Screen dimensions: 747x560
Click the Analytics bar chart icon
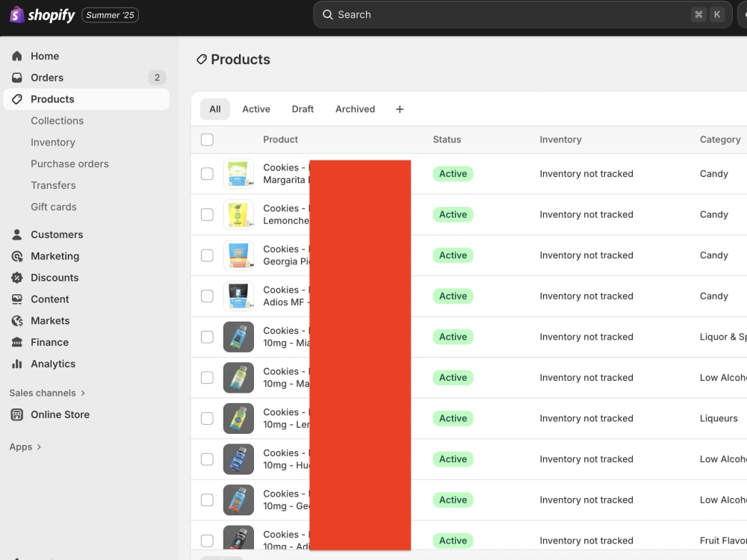[x=17, y=364]
